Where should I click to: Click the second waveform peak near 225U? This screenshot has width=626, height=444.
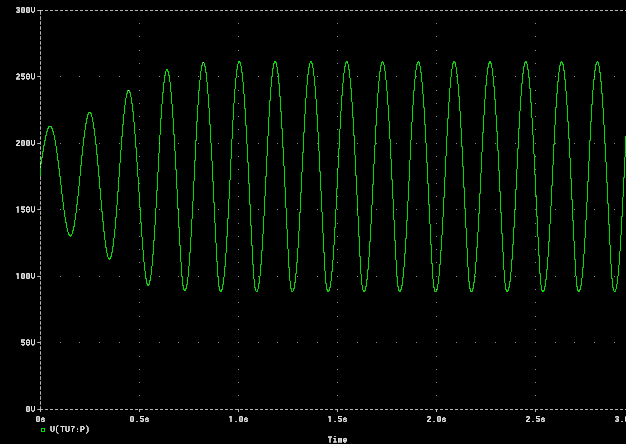click(x=89, y=113)
